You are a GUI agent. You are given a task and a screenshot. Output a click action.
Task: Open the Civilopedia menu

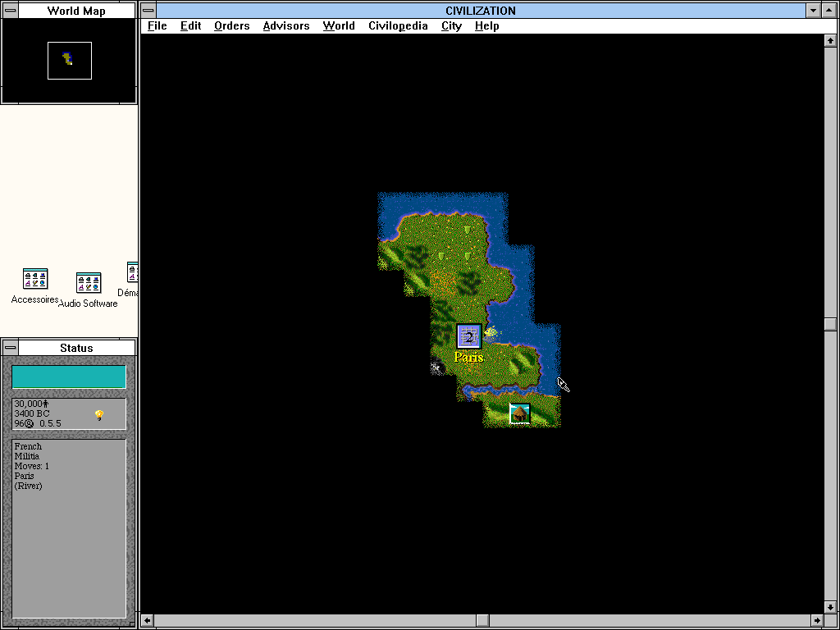(398, 25)
